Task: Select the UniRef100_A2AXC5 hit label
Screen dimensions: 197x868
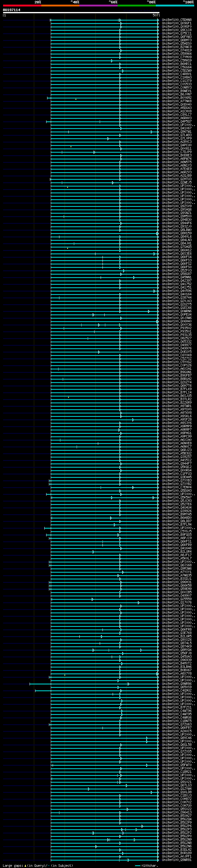Action: pos(176,731)
